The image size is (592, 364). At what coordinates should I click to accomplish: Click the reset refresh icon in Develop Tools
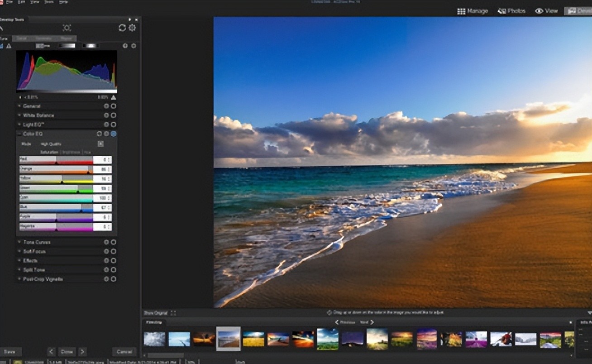(x=122, y=28)
